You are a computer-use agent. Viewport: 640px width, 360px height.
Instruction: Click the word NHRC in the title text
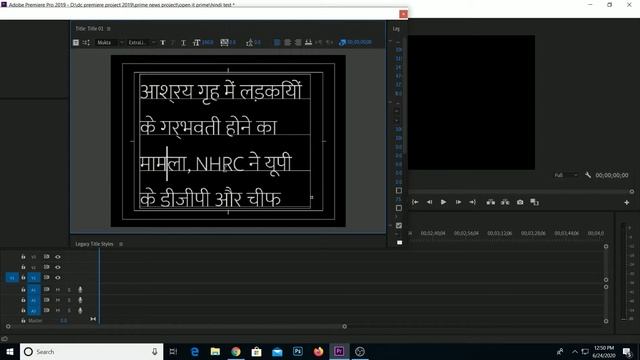220,164
